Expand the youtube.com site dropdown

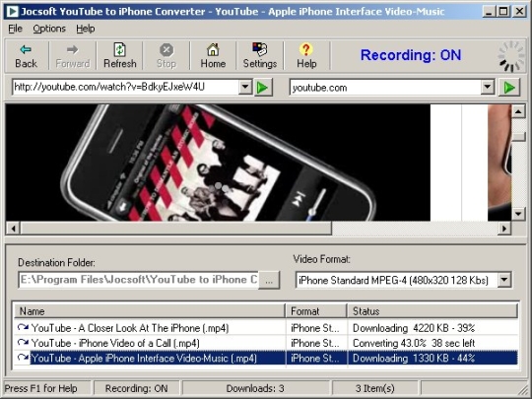[x=488, y=88]
